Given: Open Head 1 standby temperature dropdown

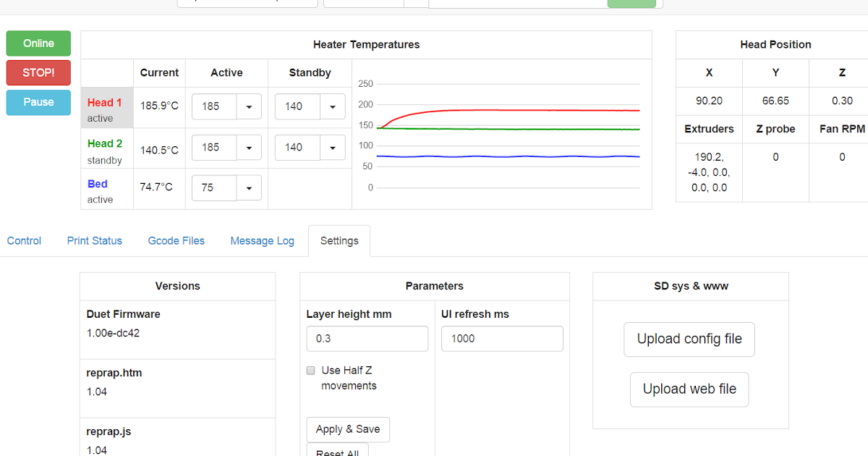Looking at the screenshot, I should 332,106.
